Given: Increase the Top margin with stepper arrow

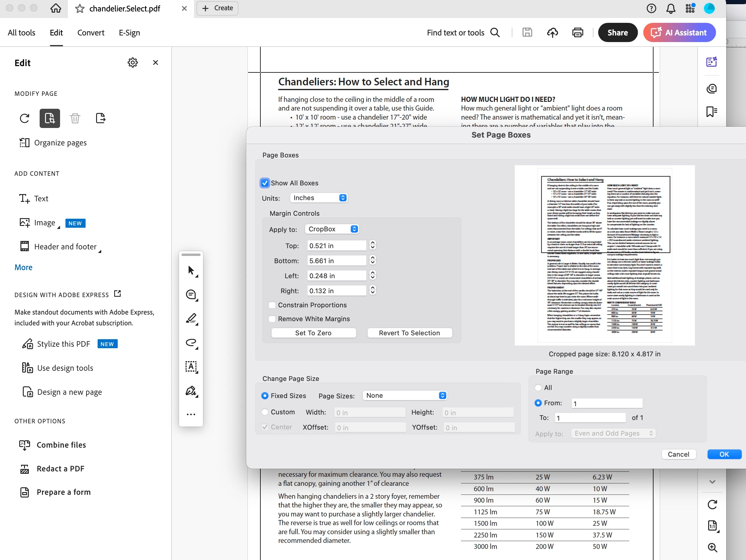Looking at the screenshot, I should (x=372, y=243).
